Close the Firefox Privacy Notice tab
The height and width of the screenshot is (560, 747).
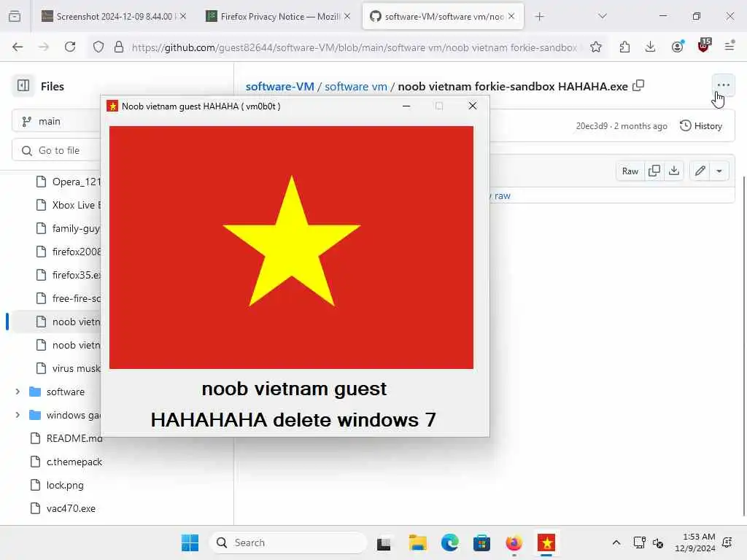pyautogui.click(x=347, y=17)
